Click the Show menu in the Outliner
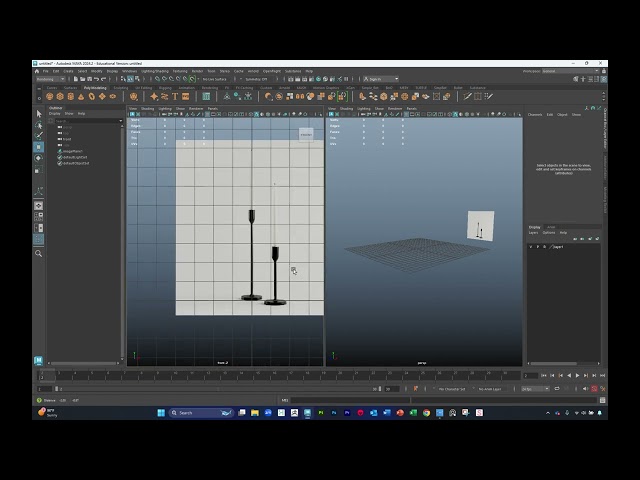The width and height of the screenshot is (640, 480). [69, 114]
